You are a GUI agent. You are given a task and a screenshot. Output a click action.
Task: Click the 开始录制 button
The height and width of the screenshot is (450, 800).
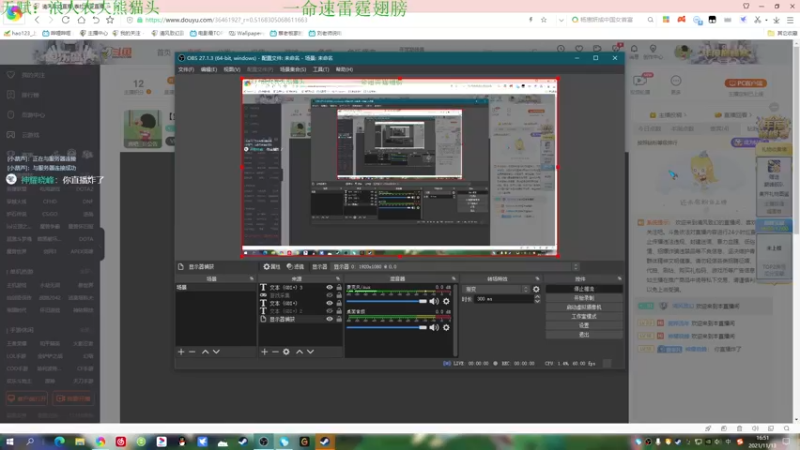pyautogui.click(x=584, y=298)
